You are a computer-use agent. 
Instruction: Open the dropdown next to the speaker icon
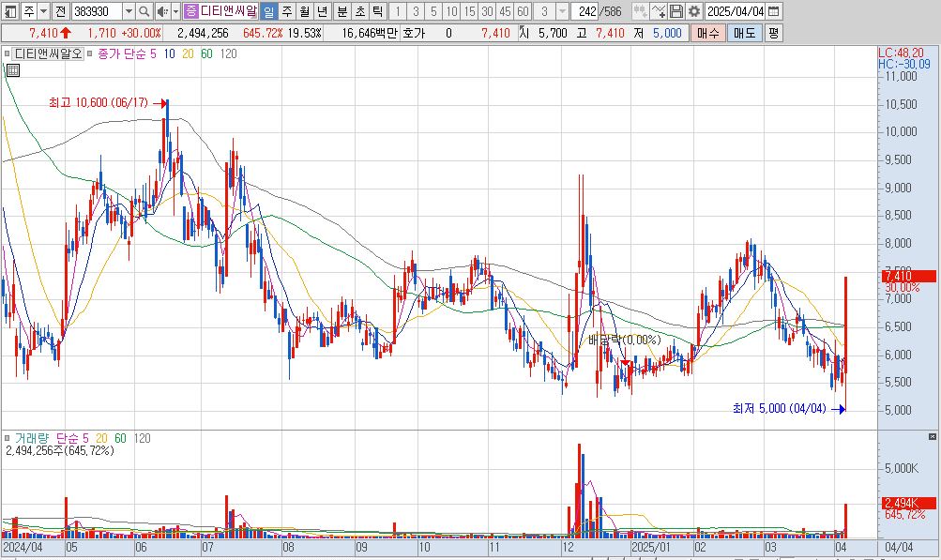pyautogui.click(x=175, y=11)
